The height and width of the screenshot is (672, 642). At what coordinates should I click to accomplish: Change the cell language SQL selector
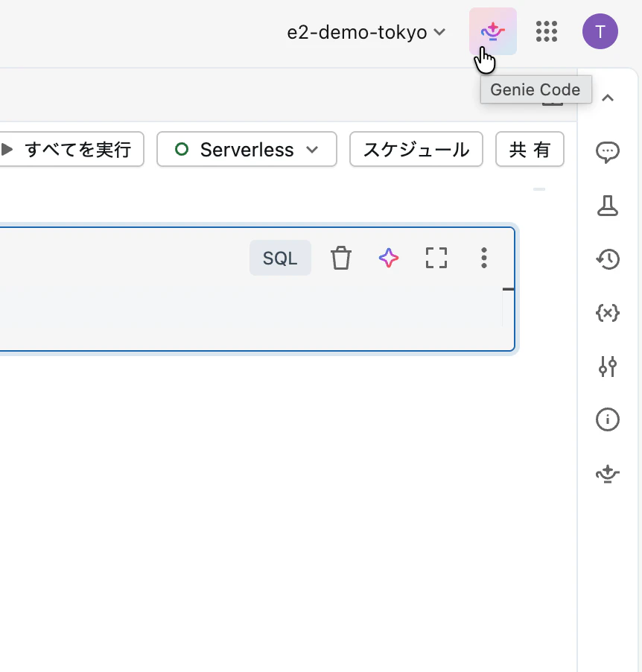tap(280, 258)
